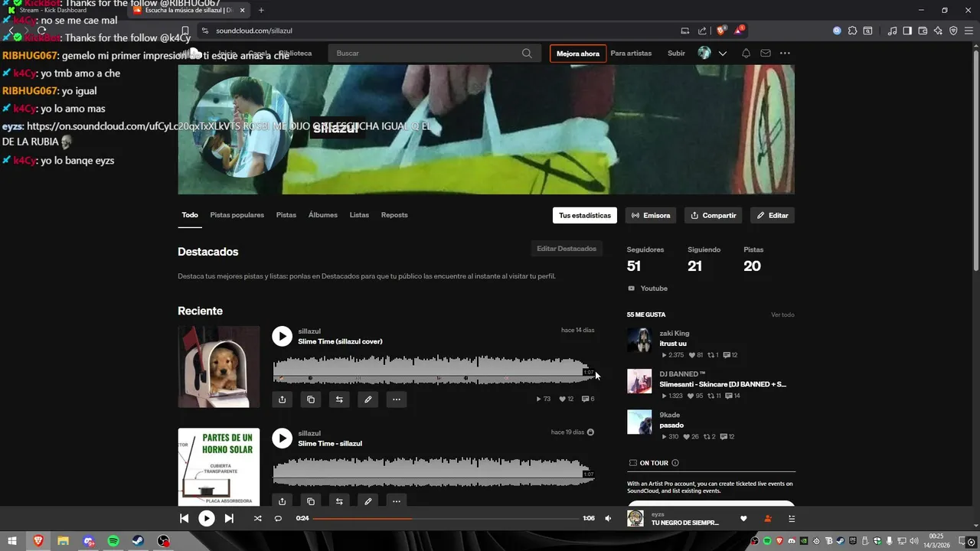Switch to Stream - Kick Dashboard browser tab
Viewport: 980px width, 551px height.
tap(61, 10)
